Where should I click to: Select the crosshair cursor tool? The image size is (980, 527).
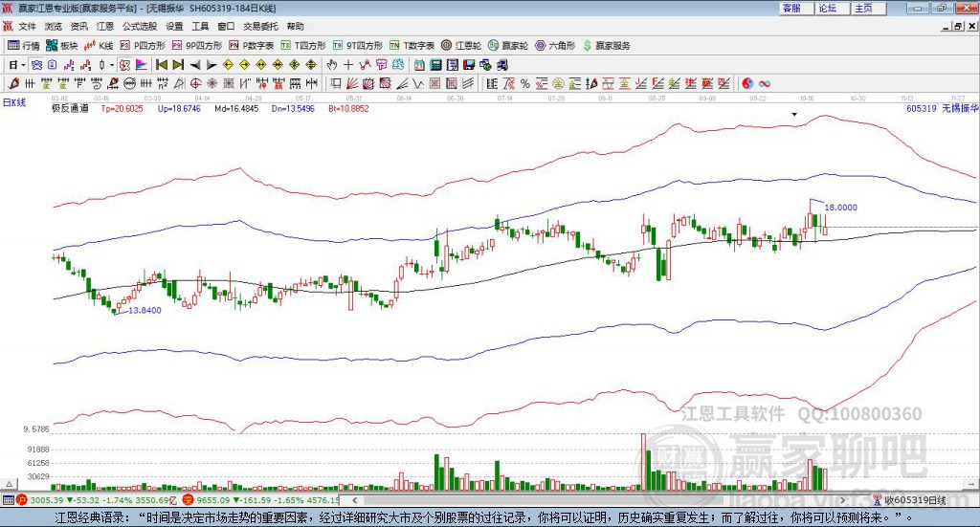(348, 65)
